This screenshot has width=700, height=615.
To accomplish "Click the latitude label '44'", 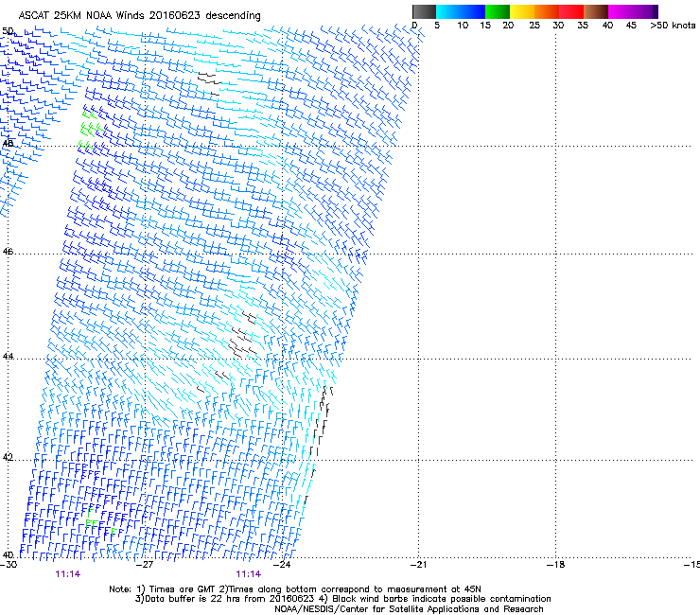I will [x=8, y=357].
